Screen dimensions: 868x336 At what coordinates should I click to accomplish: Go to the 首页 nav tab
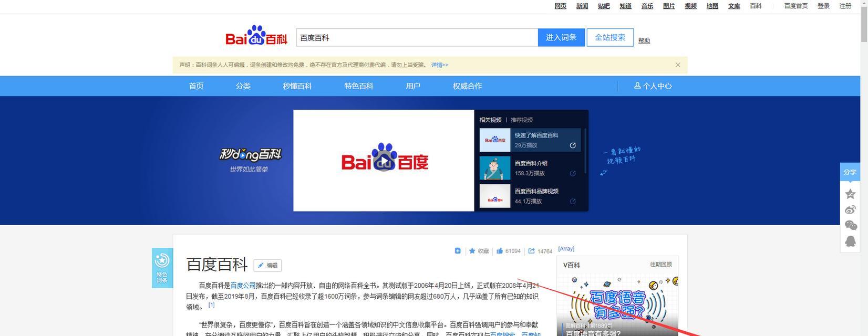(x=196, y=86)
